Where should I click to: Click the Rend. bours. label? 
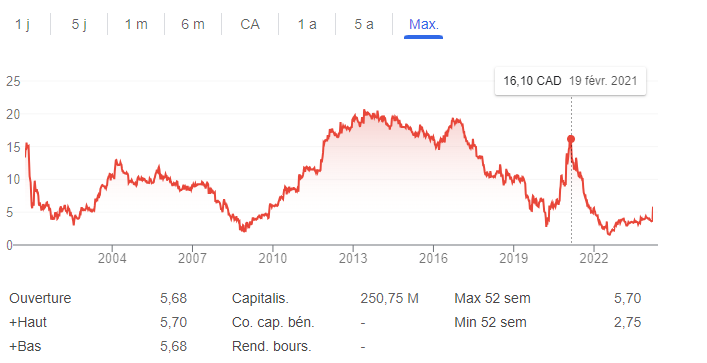click(x=271, y=346)
